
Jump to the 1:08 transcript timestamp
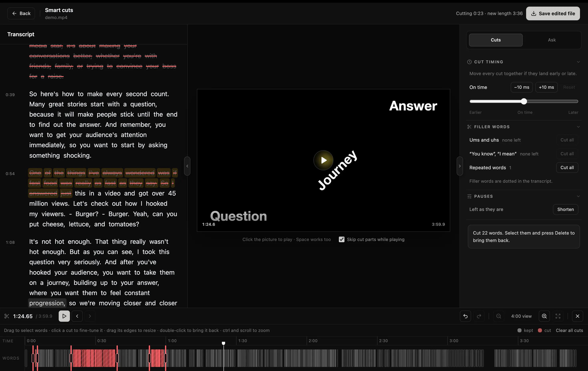[x=10, y=242]
